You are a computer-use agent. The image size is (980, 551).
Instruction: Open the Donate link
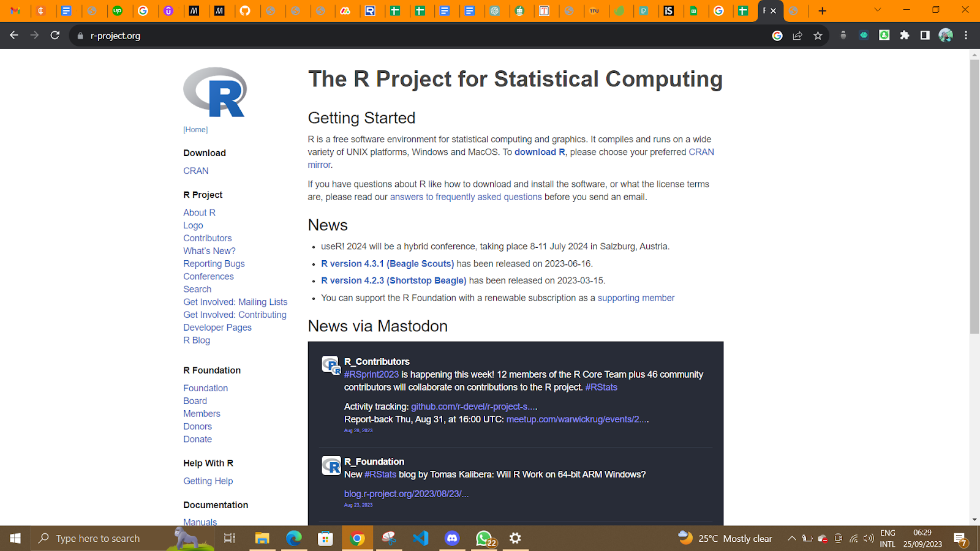(197, 440)
